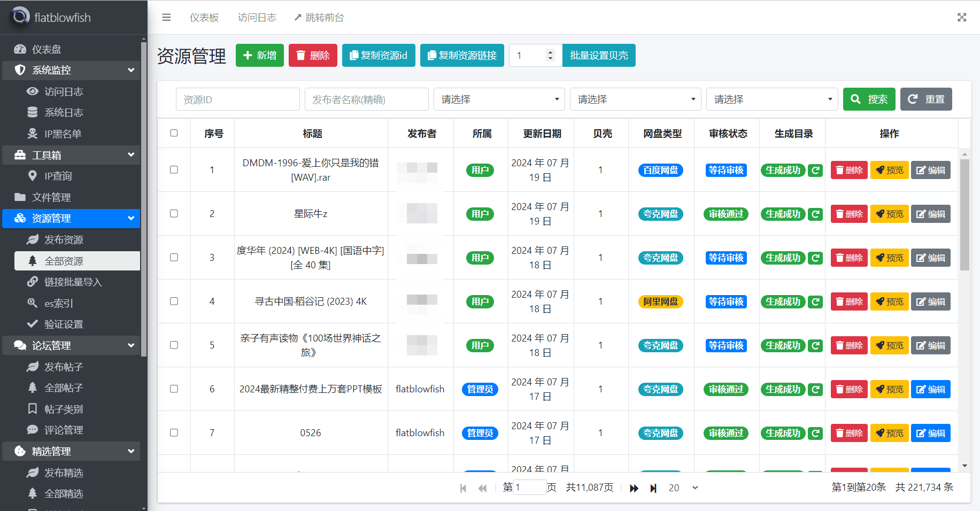Check the row 5 亲子有声读物 checkbox
This screenshot has height=511, width=980.
click(x=174, y=345)
